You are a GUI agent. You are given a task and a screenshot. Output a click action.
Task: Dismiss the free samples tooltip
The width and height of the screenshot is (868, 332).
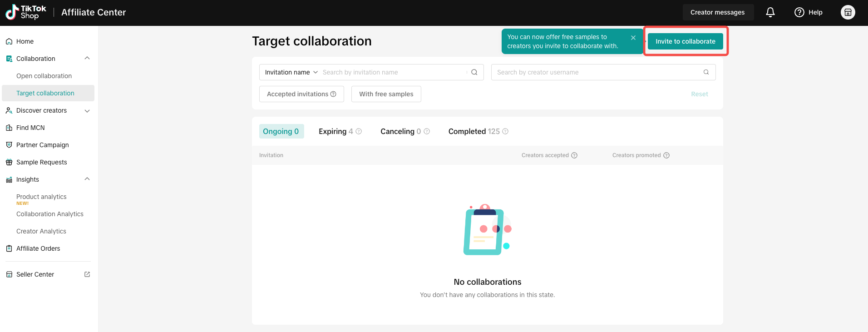(x=633, y=38)
